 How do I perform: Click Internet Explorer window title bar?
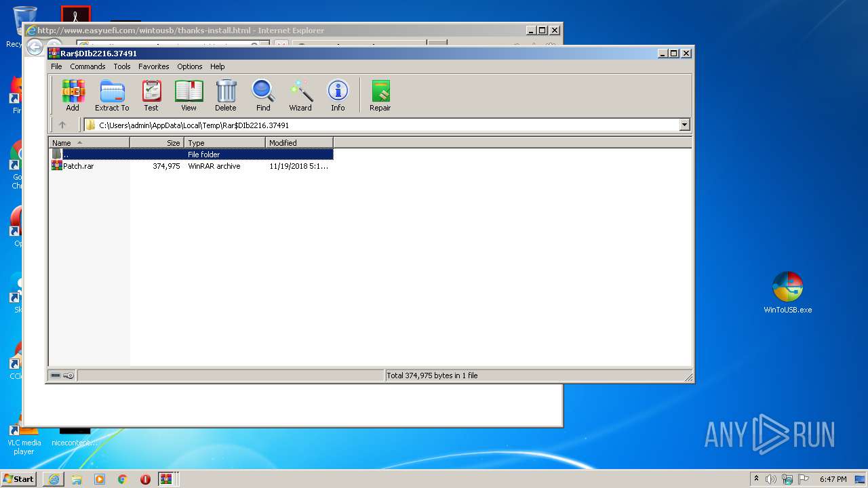292,30
